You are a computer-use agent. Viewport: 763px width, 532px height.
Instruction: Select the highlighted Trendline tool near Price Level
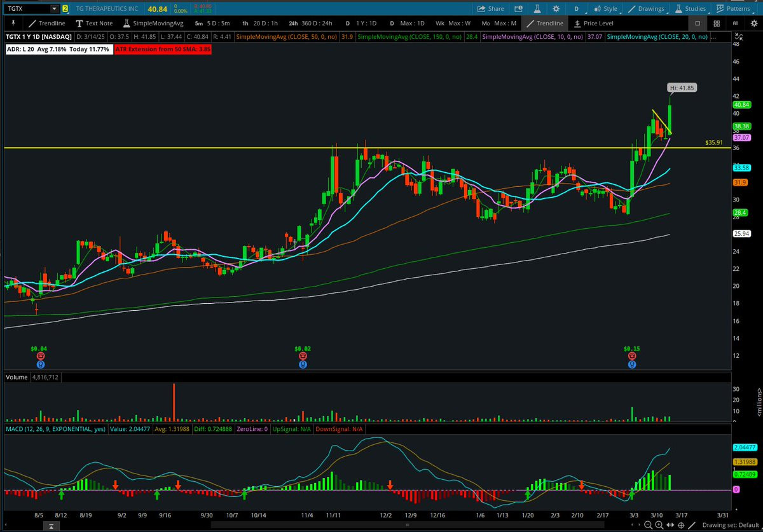click(x=544, y=23)
